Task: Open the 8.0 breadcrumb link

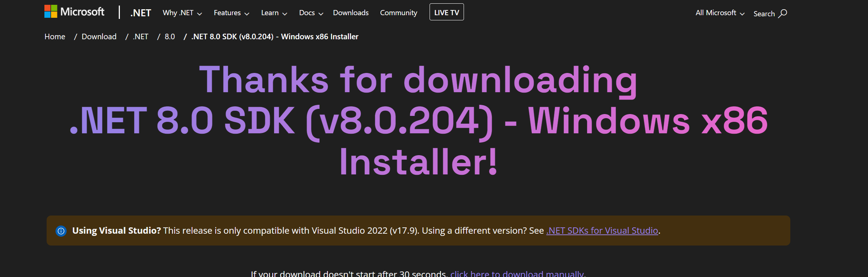Action: 170,37
